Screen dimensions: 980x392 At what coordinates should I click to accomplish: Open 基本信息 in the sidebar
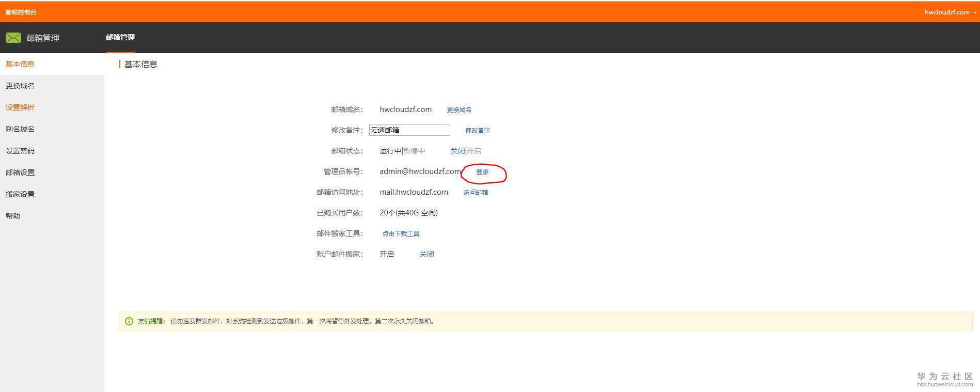point(20,64)
